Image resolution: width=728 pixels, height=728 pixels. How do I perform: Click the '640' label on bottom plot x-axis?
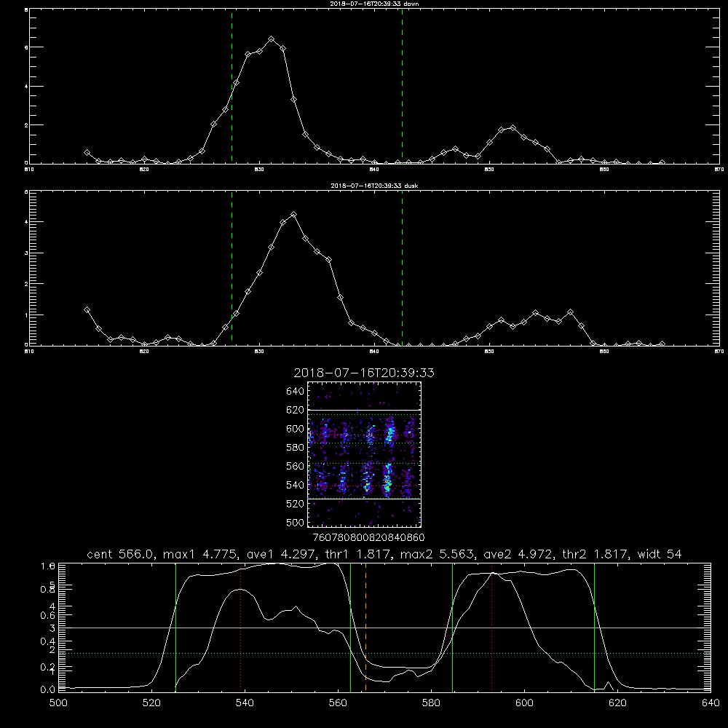tap(711, 703)
